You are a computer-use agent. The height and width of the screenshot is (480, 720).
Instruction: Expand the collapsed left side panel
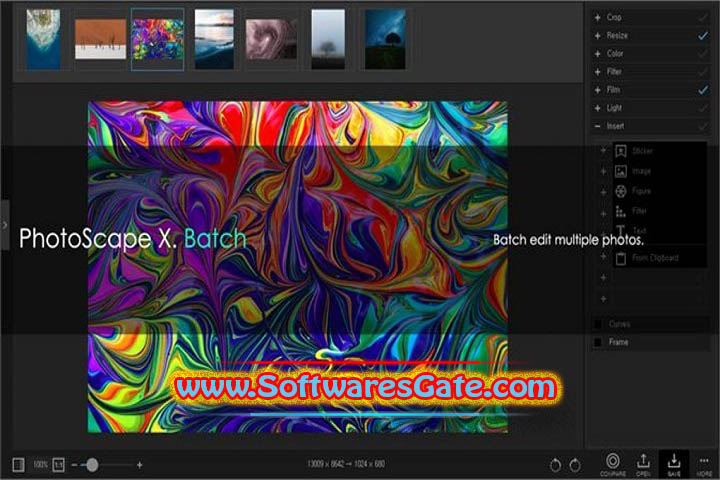pos(5,225)
